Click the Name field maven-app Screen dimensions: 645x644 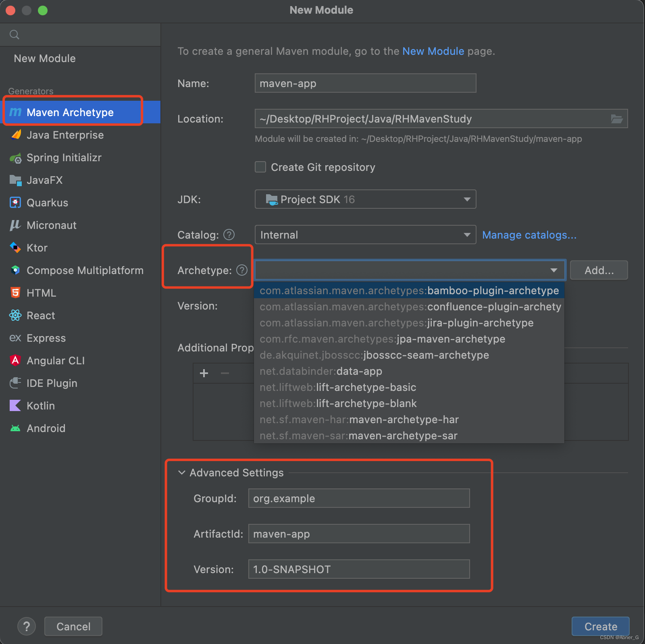tap(365, 83)
